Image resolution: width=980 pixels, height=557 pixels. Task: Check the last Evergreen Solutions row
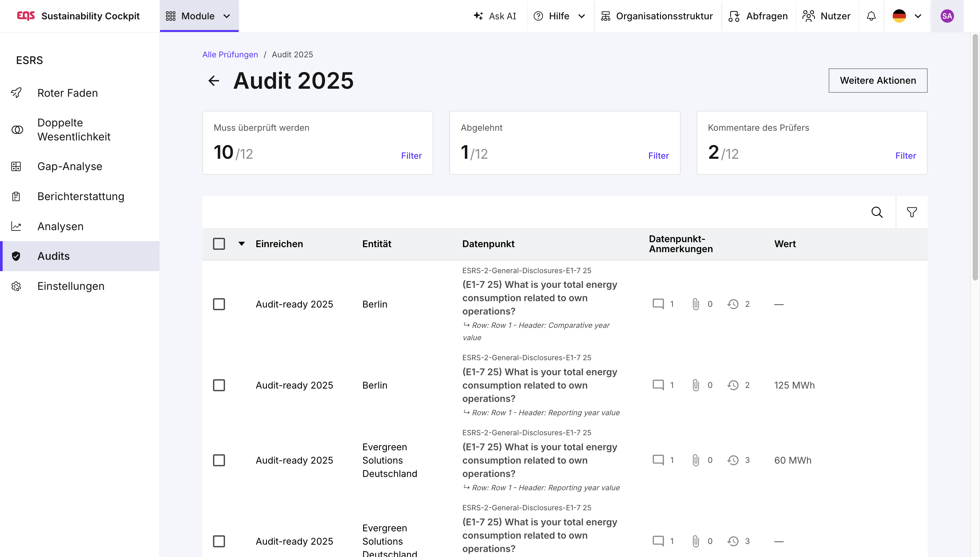tap(219, 541)
